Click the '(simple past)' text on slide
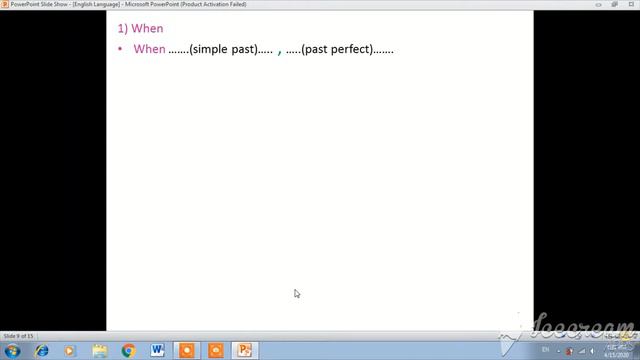The width and height of the screenshot is (640, 360). point(224,49)
